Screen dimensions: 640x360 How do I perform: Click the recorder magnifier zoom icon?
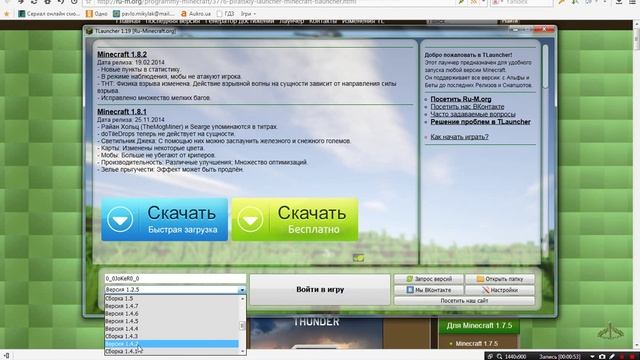(500, 356)
